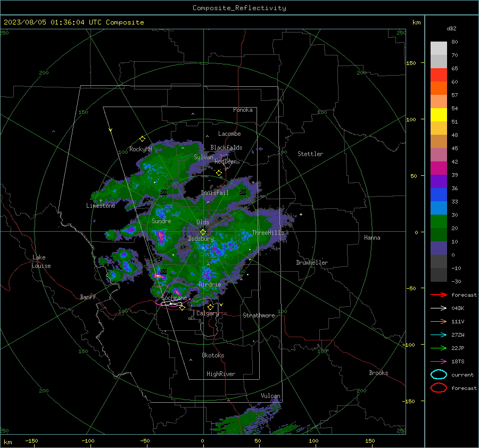Click the yellow diamond marker near RockyMH
This screenshot has width=479, height=448.
tap(142, 139)
